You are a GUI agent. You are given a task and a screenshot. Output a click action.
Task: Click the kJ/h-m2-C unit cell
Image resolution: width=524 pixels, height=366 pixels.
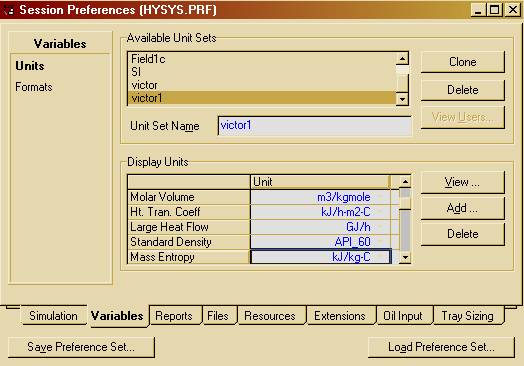click(x=320, y=212)
